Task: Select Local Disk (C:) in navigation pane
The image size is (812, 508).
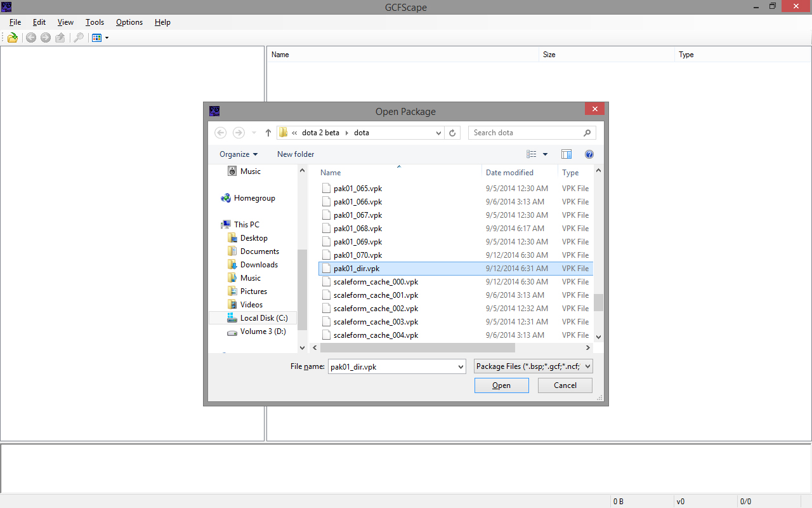Action: (263, 318)
